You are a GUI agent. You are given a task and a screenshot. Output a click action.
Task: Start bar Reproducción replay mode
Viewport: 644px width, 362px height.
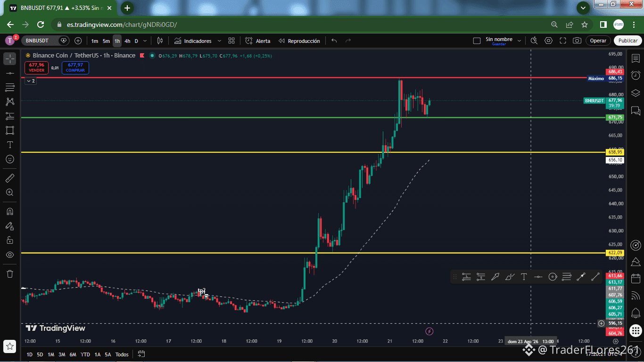coord(299,41)
